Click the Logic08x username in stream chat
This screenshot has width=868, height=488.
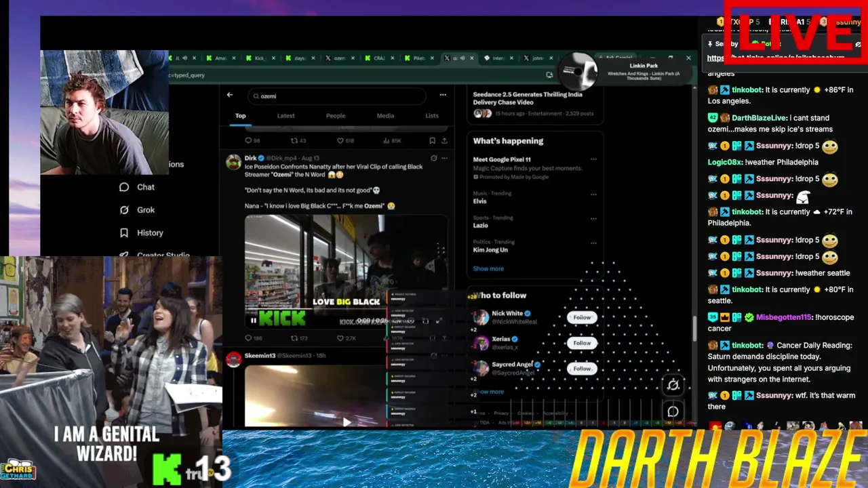725,162
